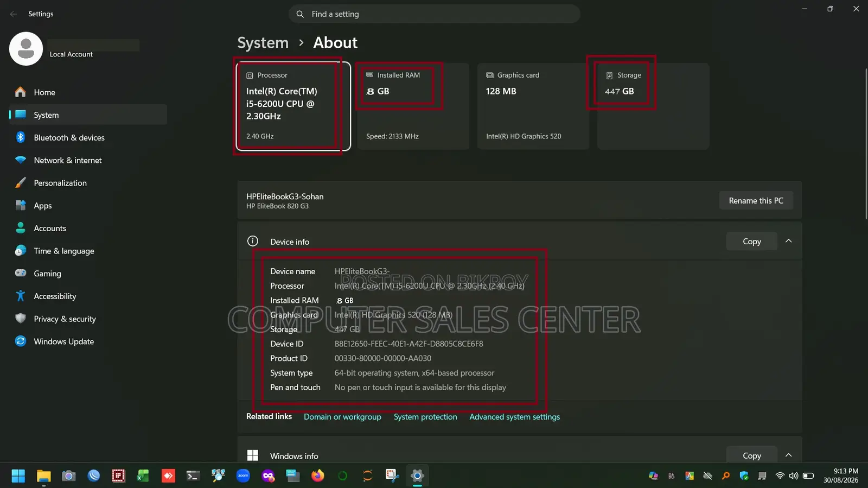The width and height of the screenshot is (868, 488).
Task: Open Privacy & security settings
Action: (88, 319)
